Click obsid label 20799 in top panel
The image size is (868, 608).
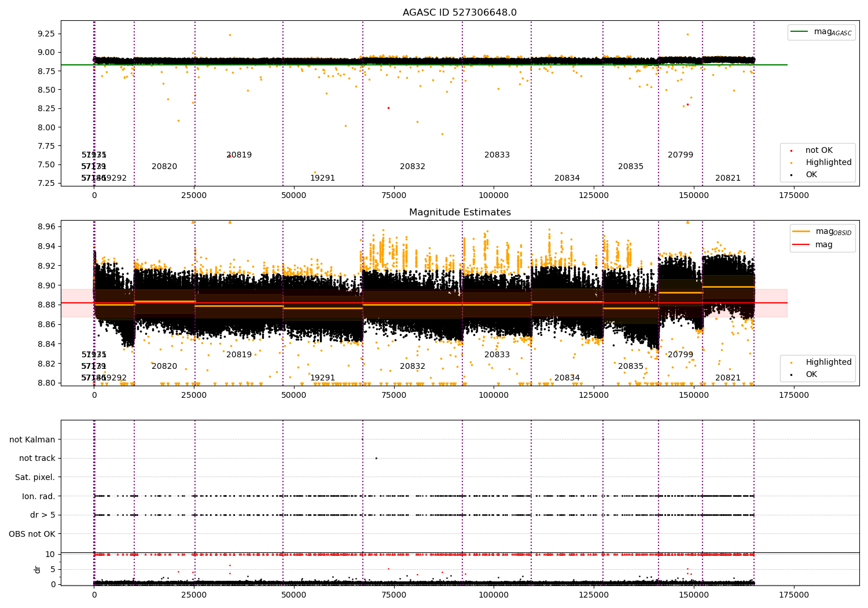[681, 155]
